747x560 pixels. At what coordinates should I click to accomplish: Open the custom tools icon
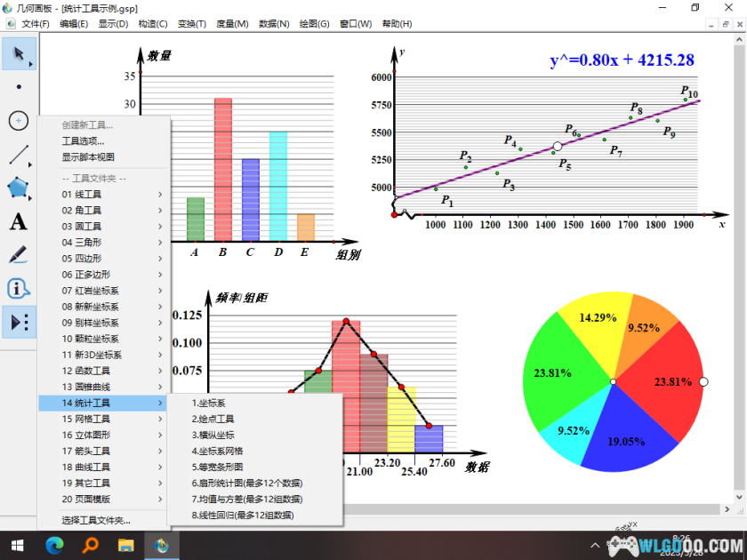(x=18, y=324)
